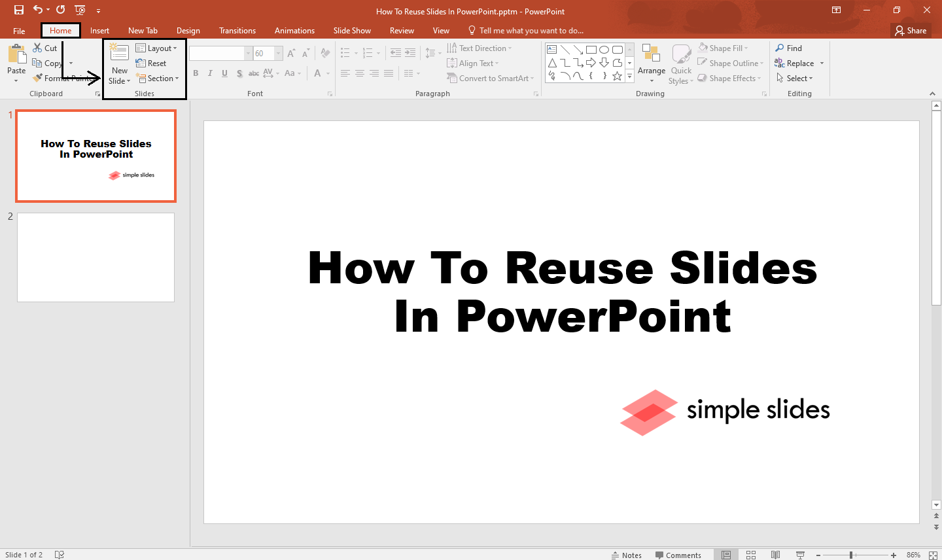Select the blank slide 2 thumbnail
The width and height of the screenshot is (942, 560).
[96, 256]
